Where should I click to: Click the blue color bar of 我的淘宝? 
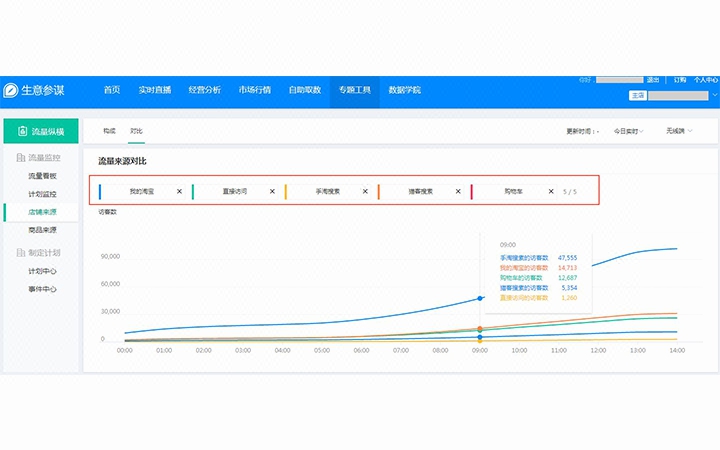tap(100, 191)
